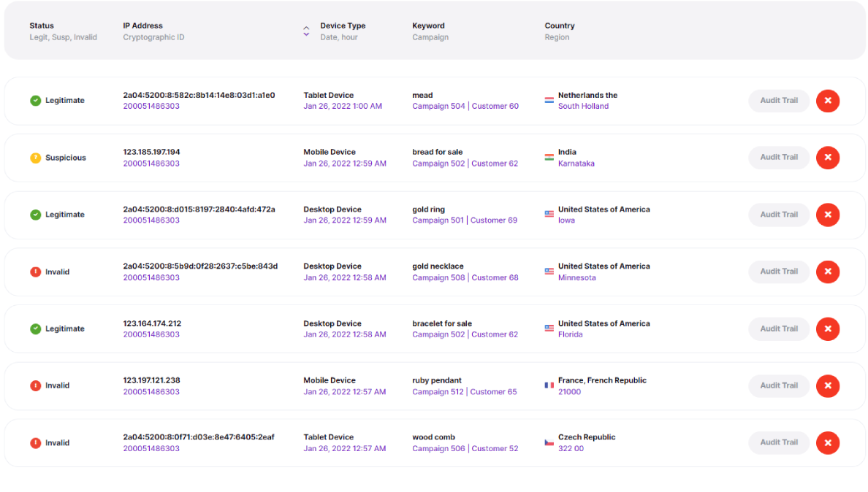Delete the wood comb row entry
Viewport: 868px width, 492px height.
827,442
